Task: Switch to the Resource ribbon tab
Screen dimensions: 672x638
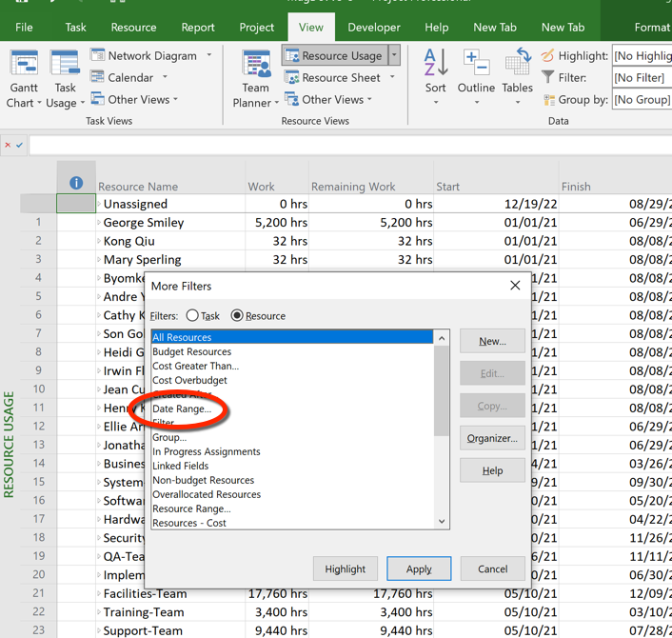Action: (x=133, y=28)
